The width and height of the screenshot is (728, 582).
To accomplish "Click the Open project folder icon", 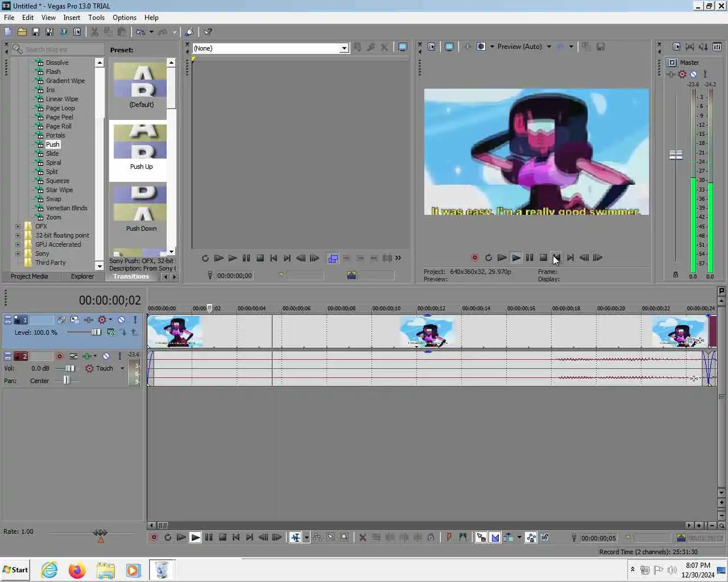I will pyautogui.click(x=22, y=32).
